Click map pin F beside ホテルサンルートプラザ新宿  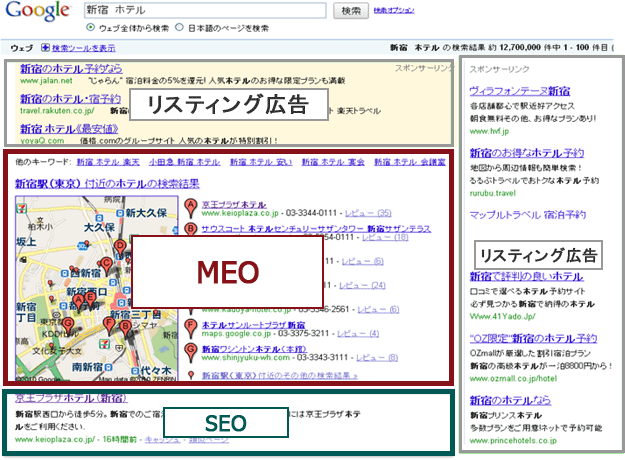click(191, 328)
